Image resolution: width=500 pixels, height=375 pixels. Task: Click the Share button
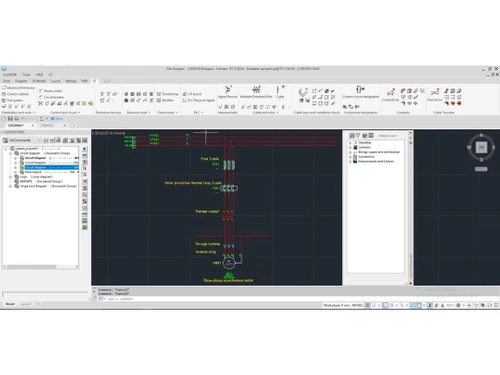pyautogui.click(x=57, y=119)
